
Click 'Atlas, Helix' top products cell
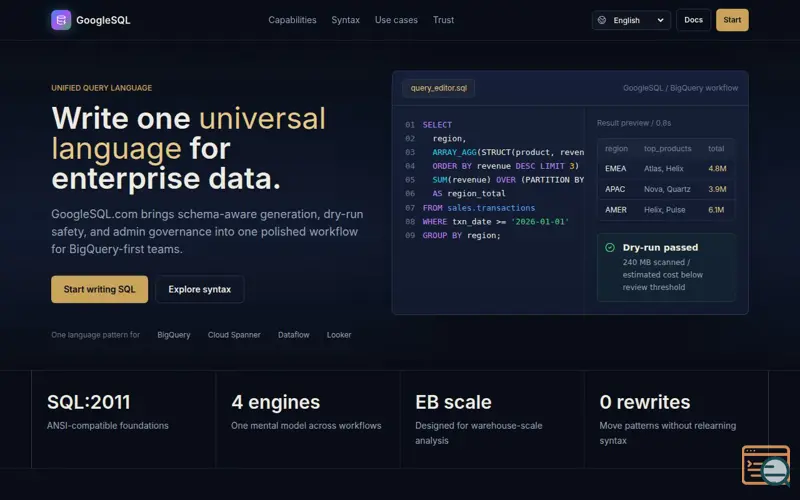coord(663,168)
